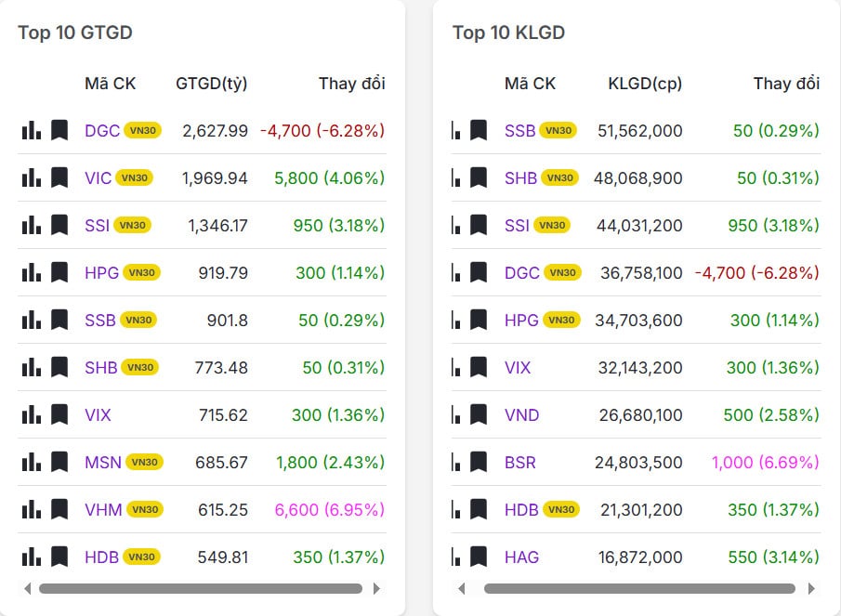The height and width of the screenshot is (616, 841).
Task: Select the chart icon for HPG in GTGD
Action: [32, 272]
